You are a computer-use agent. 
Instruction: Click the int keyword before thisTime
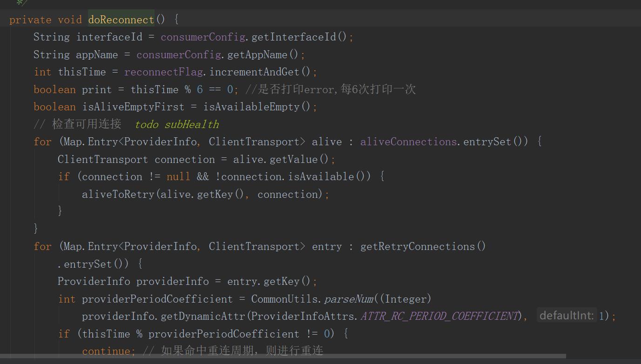[42, 72]
